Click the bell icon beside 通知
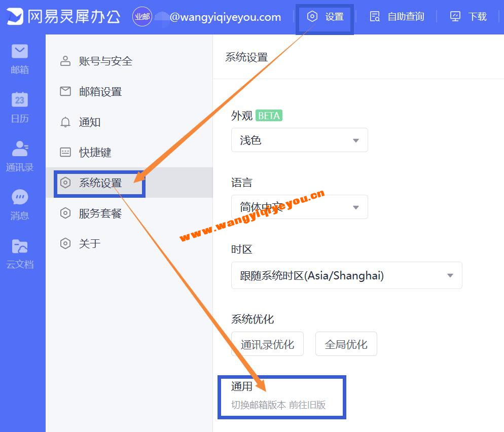 click(x=65, y=122)
